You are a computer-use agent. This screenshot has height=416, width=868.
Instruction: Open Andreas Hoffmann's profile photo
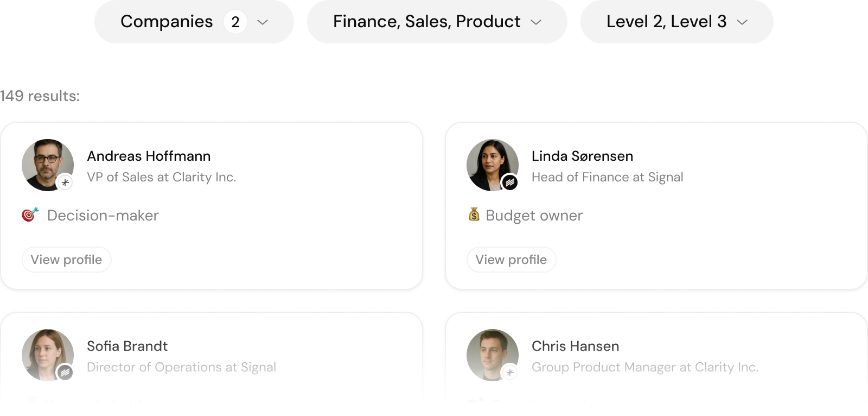point(48,165)
